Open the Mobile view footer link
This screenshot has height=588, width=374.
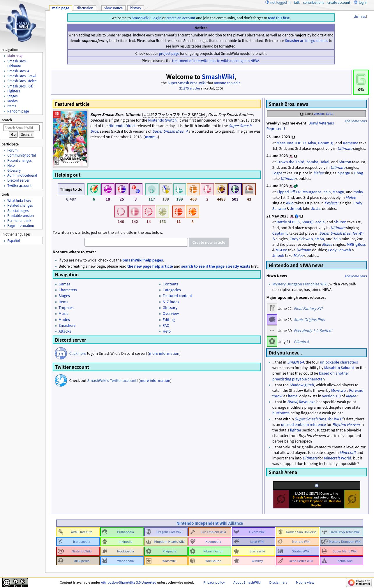coord(305,582)
